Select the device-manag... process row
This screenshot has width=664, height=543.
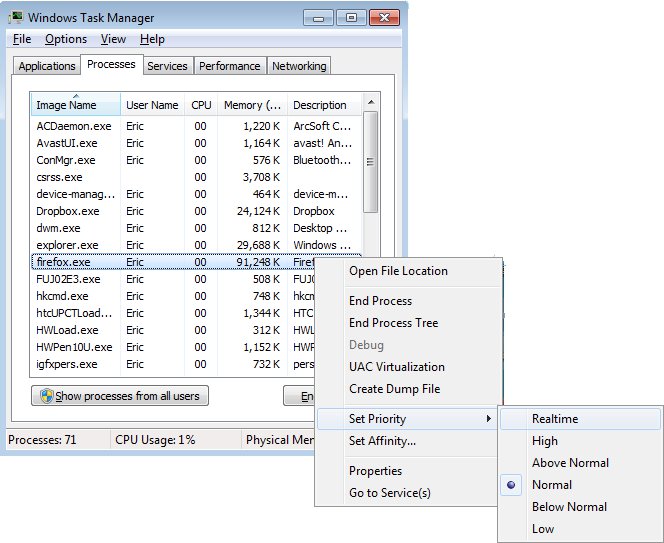(196, 194)
